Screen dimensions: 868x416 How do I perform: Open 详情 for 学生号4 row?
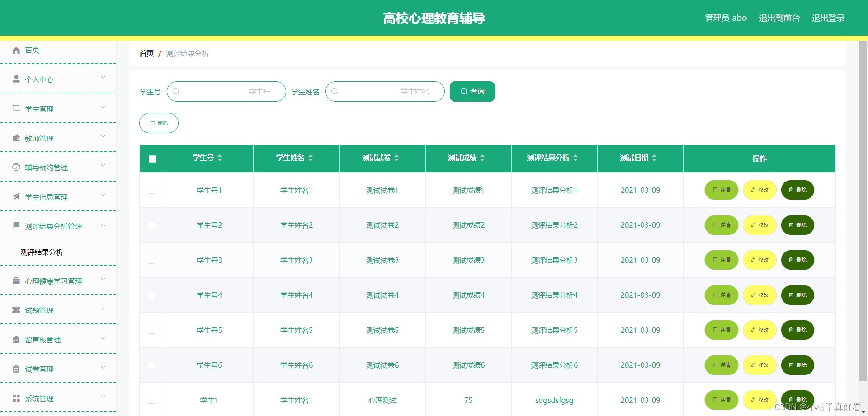(722, 295)
